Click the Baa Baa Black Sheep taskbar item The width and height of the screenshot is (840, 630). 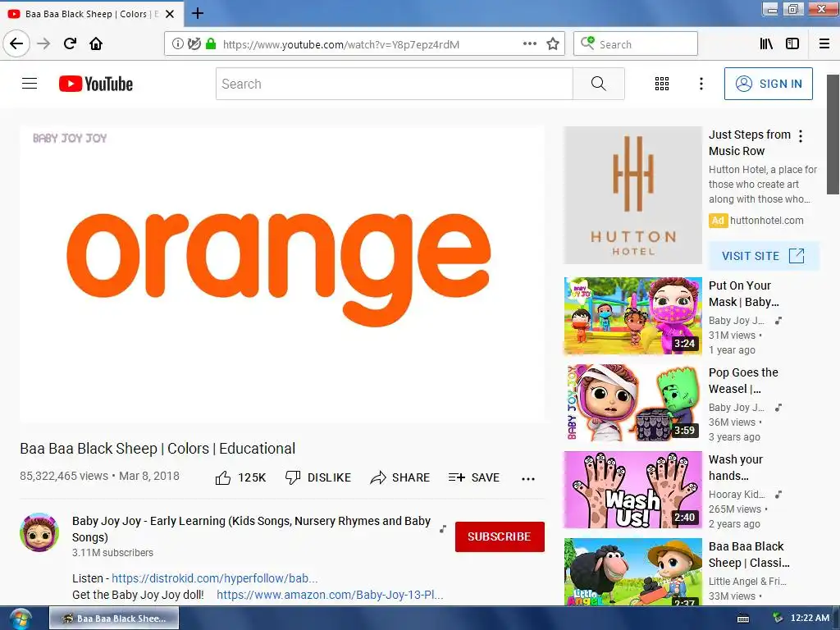pos(114,619)
